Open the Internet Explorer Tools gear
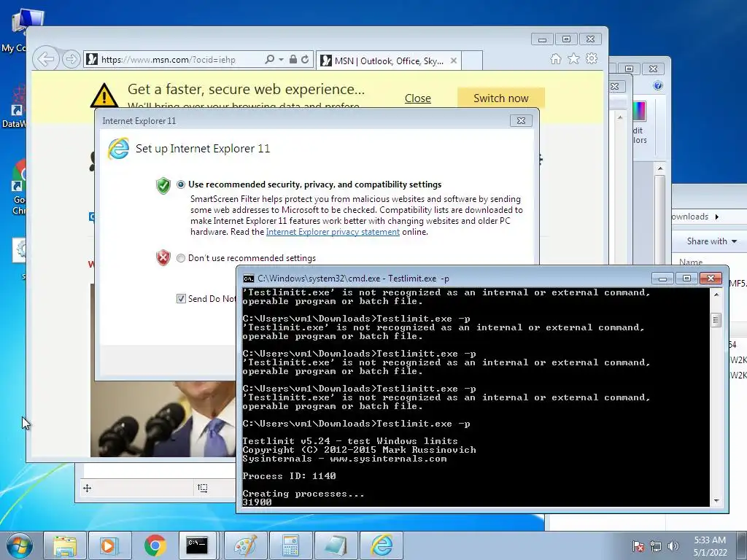Screen dimensions: 747x560 pyautogui.click(x=592, y=58)
